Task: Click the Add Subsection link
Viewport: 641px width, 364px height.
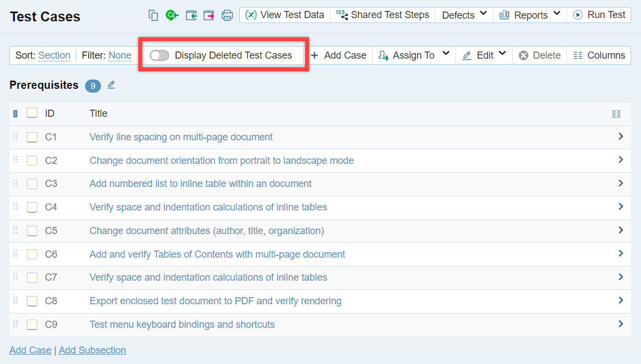Action: pos(92,350)
